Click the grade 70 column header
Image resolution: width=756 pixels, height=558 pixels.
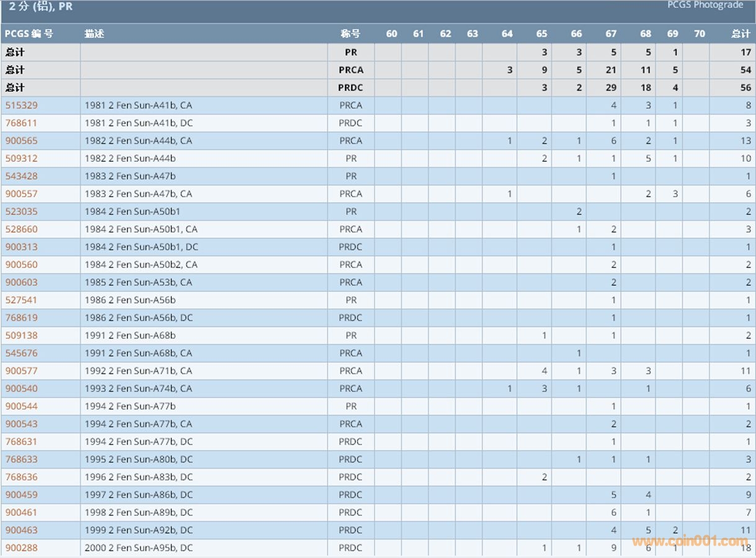(700, 34)
